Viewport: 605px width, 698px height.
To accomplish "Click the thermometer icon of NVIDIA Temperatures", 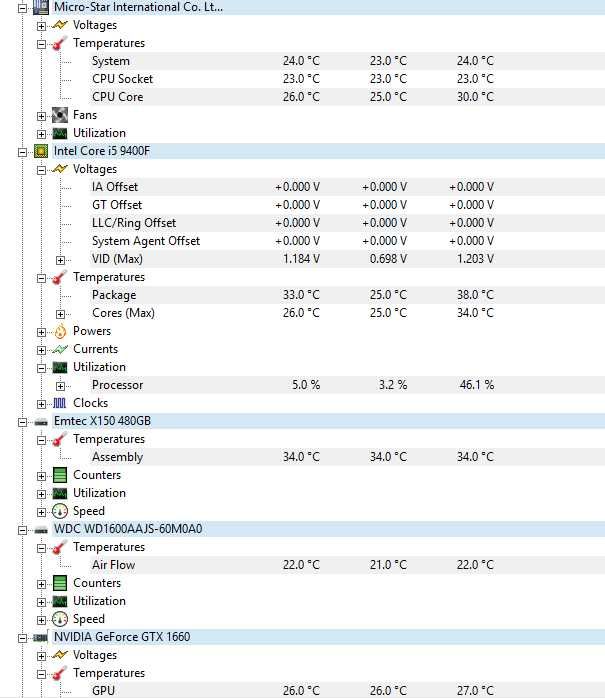I will pos(60,674).
